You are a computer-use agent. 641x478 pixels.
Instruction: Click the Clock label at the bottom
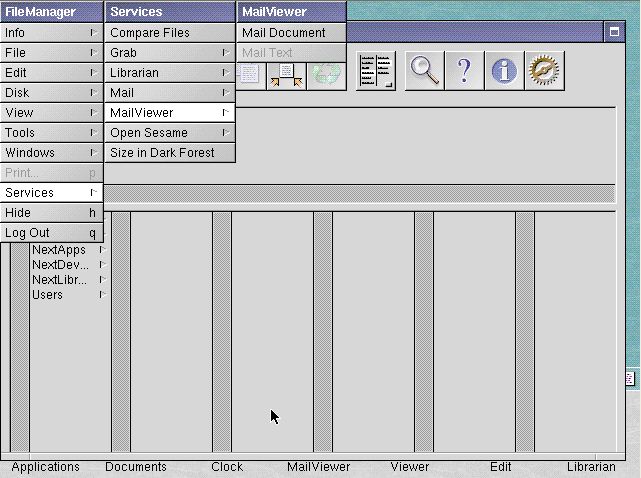pyautogui.click(x=227, y=467)
